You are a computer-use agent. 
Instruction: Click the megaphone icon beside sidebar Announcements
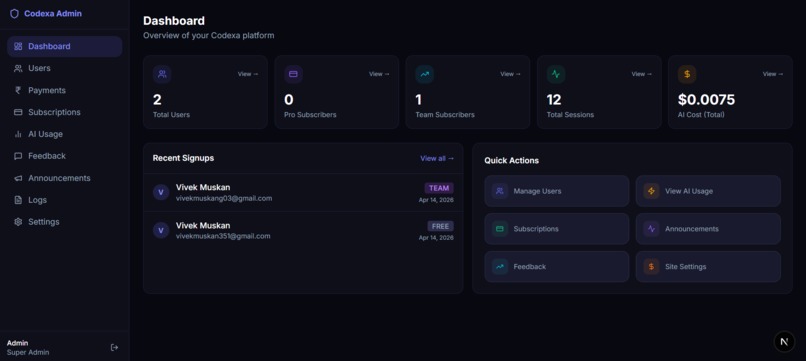point(18,178)
